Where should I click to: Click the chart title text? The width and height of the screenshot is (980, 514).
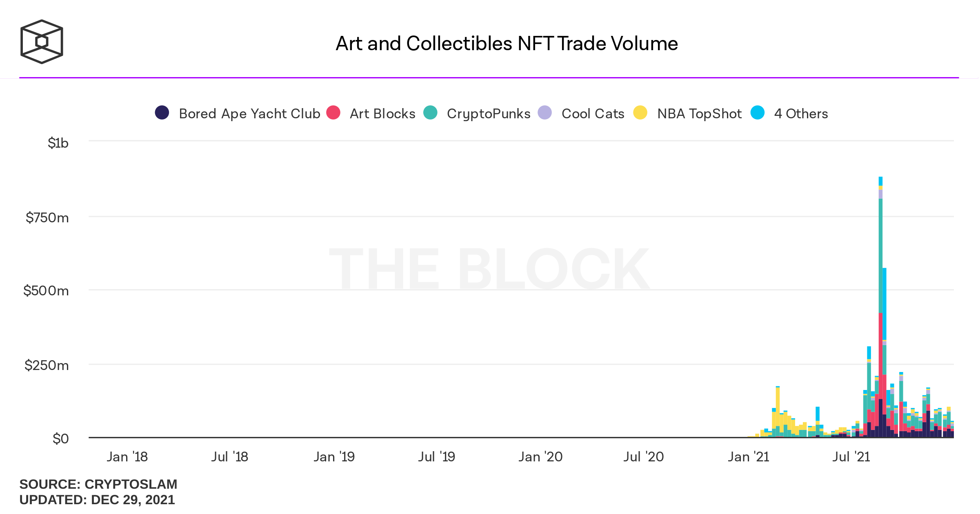coord(507,44)
